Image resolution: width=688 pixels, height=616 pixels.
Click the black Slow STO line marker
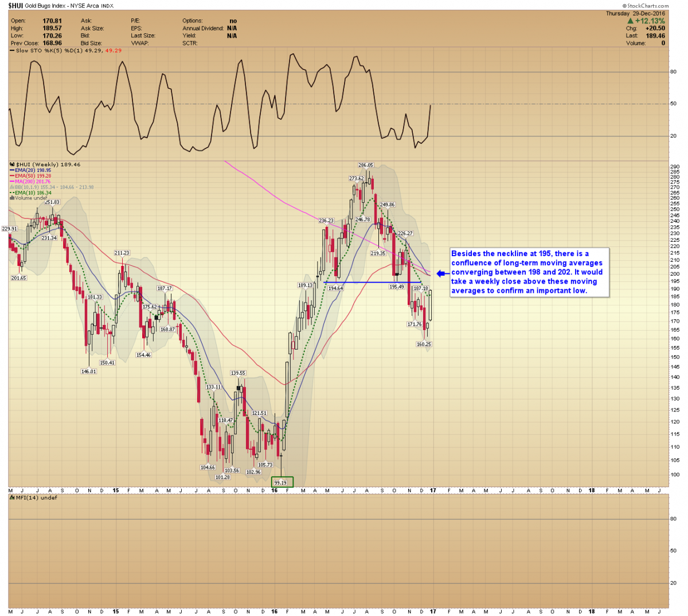(11, 51)
